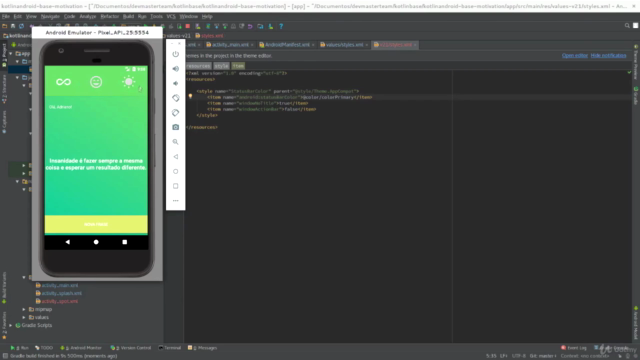Expand the values folder in project tree

(x=24, y=317)
